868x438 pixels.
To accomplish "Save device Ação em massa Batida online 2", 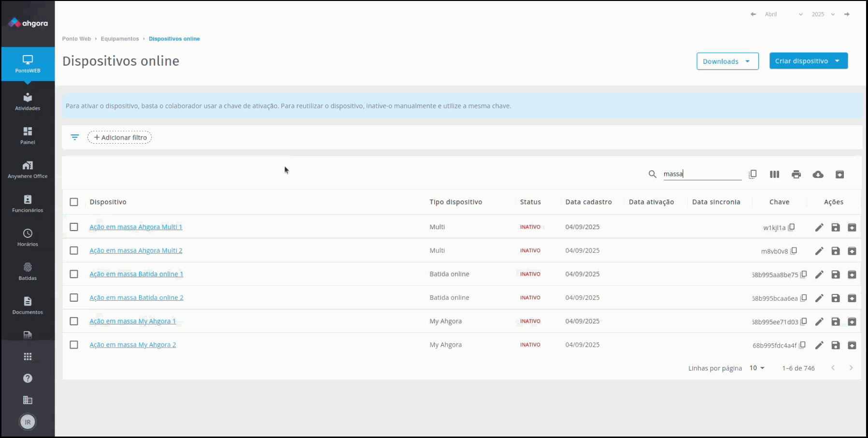I will [836, 298].
